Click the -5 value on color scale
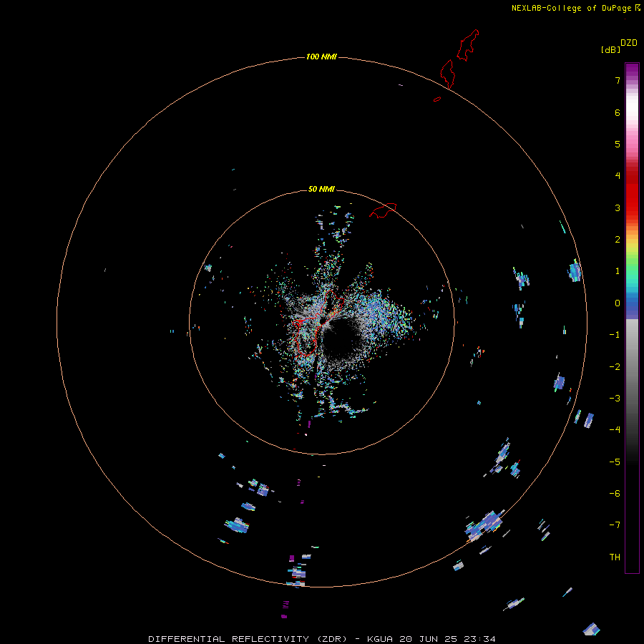Screen dimensions: 644x644 pos(615,462)
